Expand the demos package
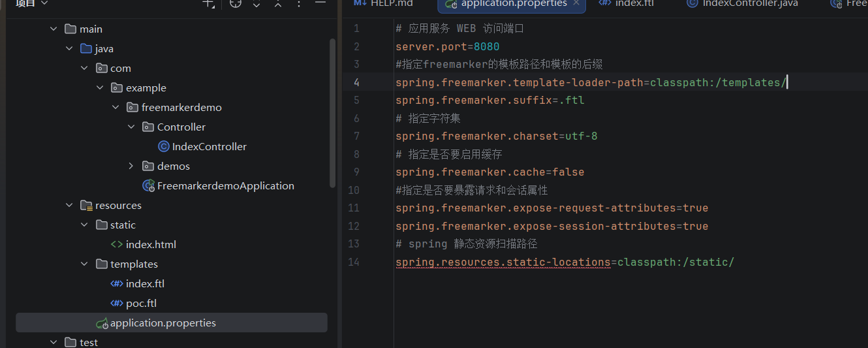 (x=132, y=166)
